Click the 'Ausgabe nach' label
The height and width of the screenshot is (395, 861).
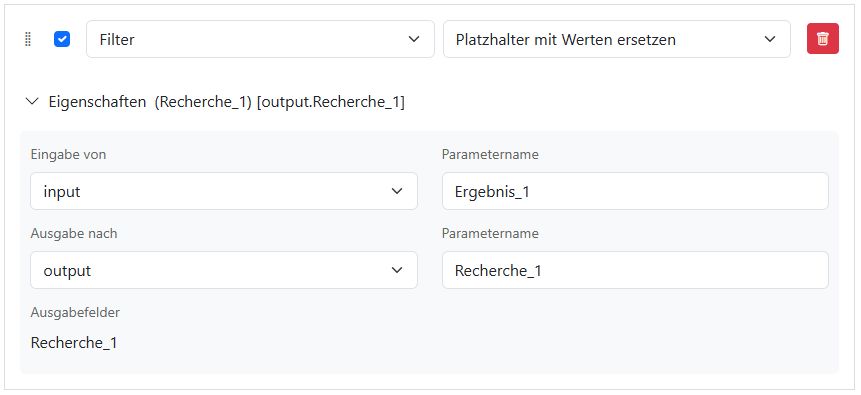tap(74, 233)
